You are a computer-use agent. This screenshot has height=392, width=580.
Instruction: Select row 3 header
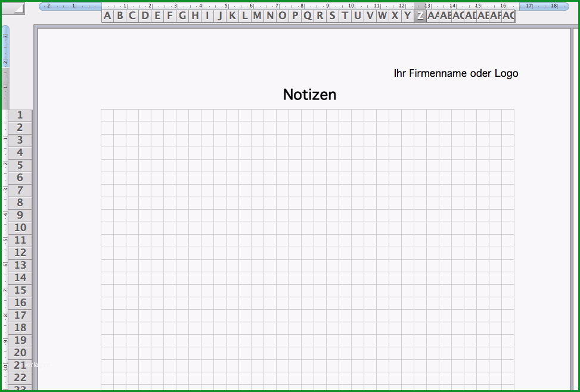20,141
